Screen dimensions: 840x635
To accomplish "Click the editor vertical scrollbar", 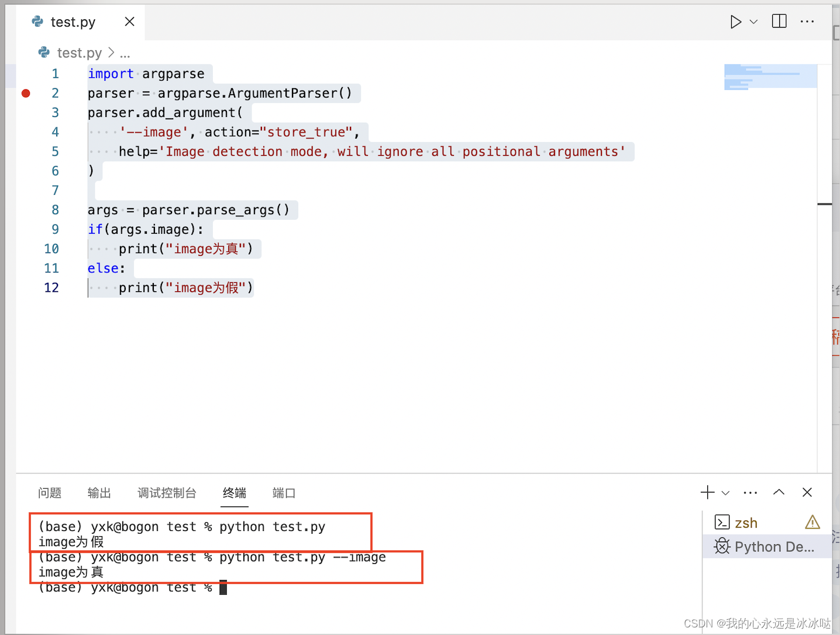I will tap(825, 205).
